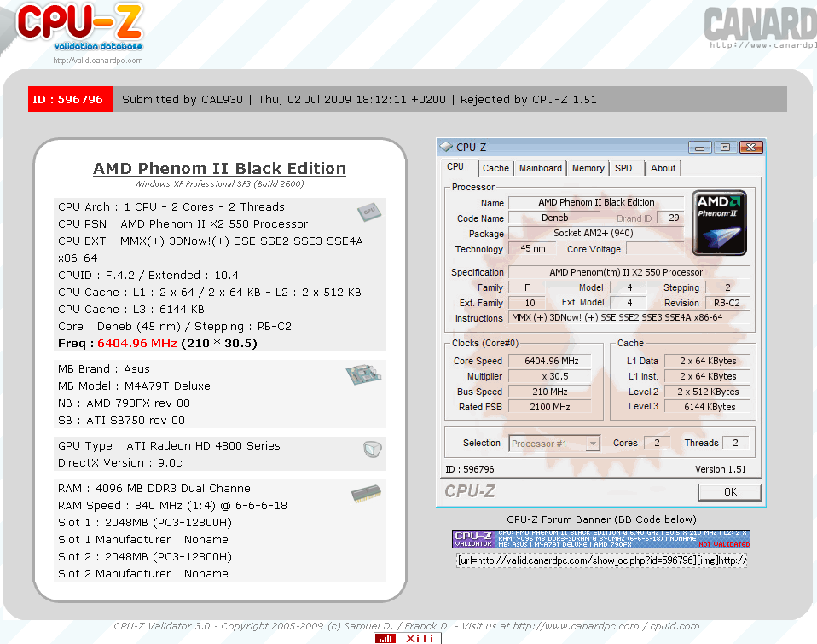The height and width of the screenshot is (644, 817).
Task: Click the CPU-Z Forum Banner link text
Action: [601, 519]
